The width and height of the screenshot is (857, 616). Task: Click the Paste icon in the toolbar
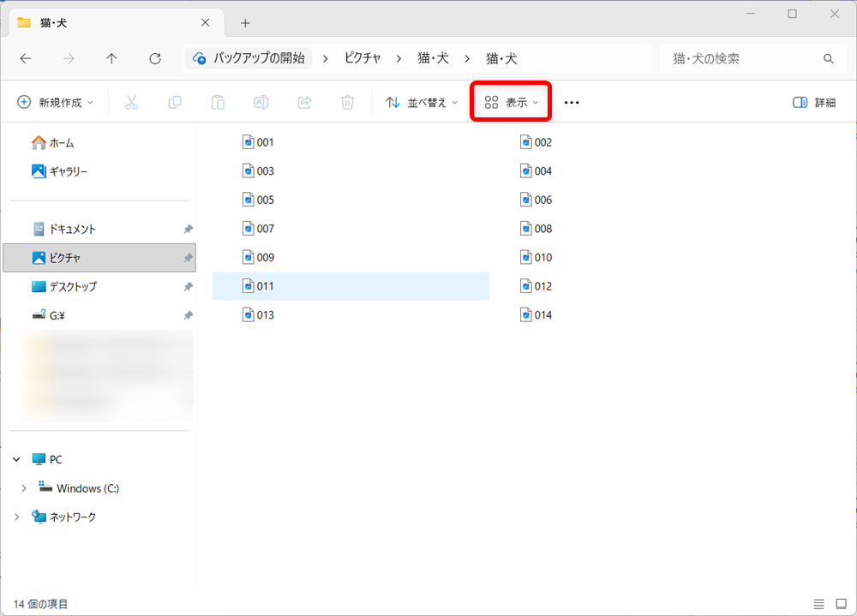click(x=218, y=102)
